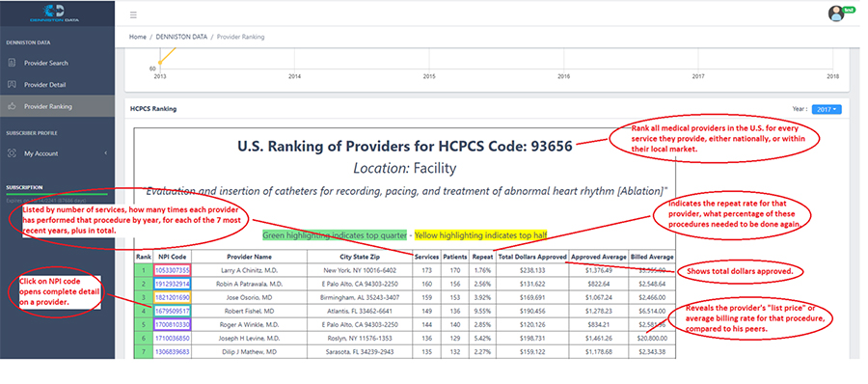Viewport: 868px width, 384px height.
Task: Select Provider Search menu item
Action: click(46, 63)
